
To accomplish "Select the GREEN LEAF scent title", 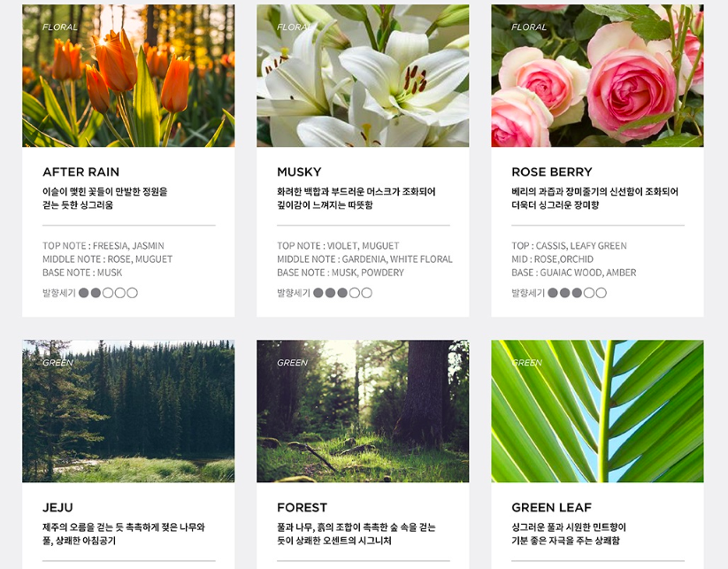I will [552, 507].
